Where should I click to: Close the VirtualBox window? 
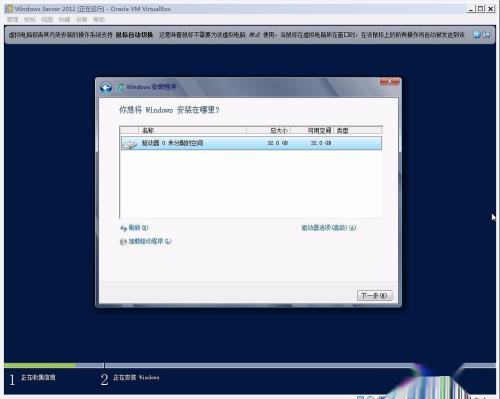tap(490, 9)
